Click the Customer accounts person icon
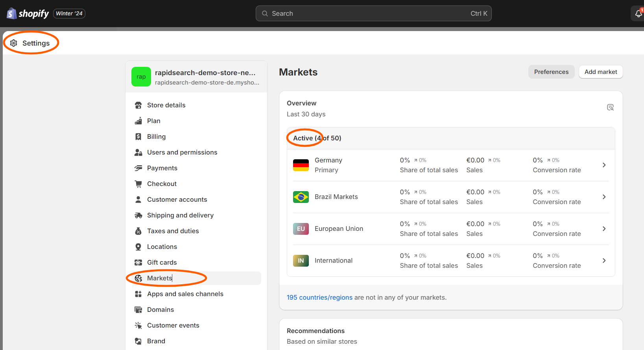The image size is (644, 350). pyautogui.click(x=138, y=199)
